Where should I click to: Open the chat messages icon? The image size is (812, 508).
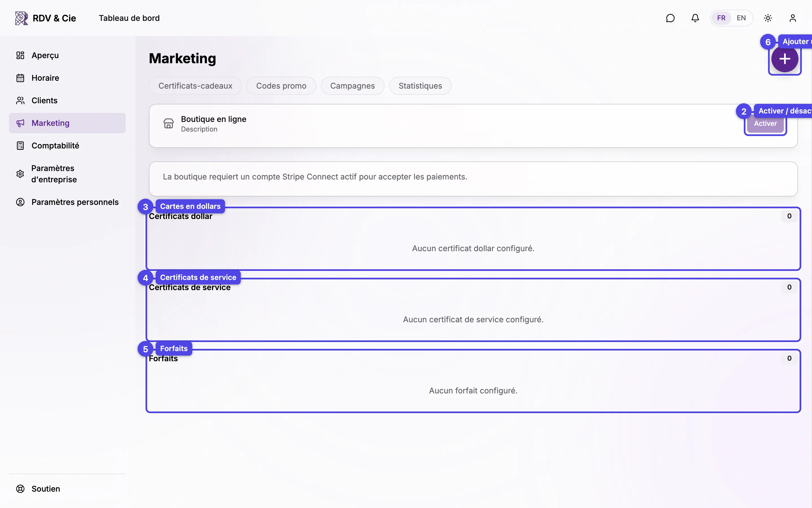(670, 18)
